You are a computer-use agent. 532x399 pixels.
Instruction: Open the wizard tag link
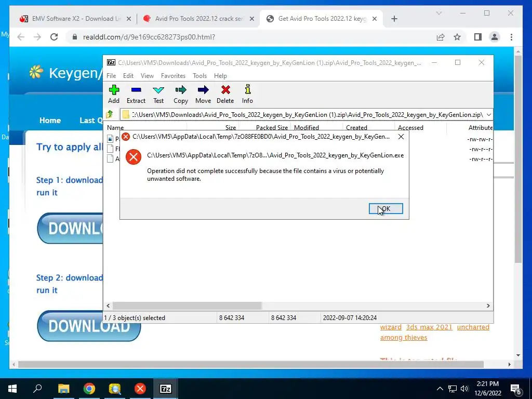tap(391, 327)
